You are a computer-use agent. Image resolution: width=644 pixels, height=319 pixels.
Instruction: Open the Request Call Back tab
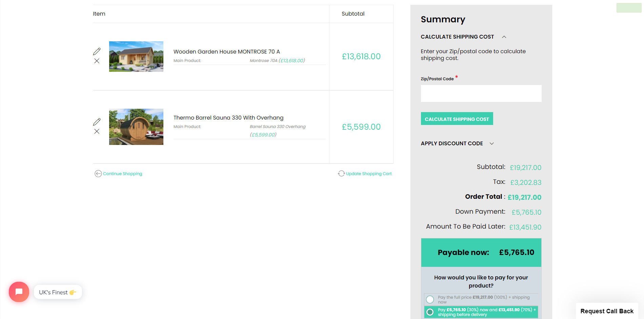click(x=607, y=311)
